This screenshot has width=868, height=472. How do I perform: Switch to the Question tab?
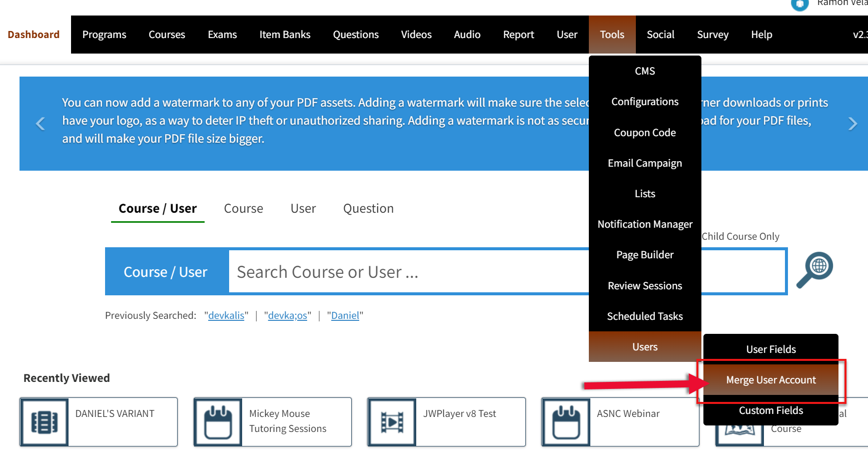pyautogui.click(x=368, y=208)
